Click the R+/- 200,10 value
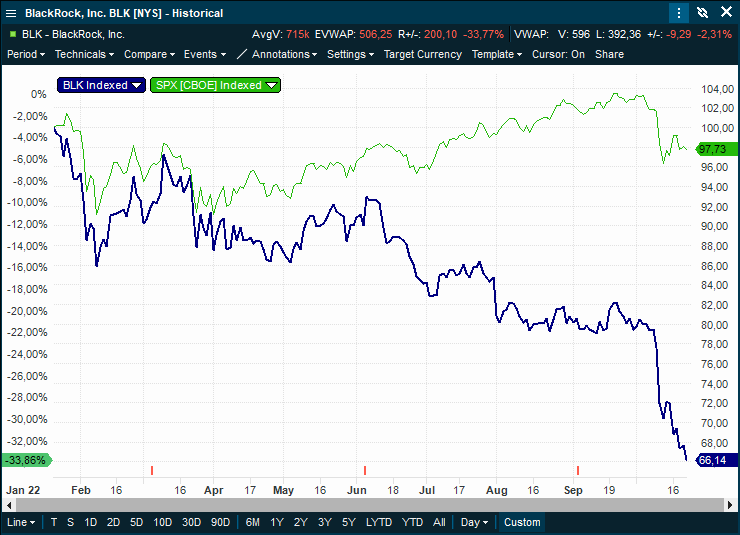 coord(440,34)
